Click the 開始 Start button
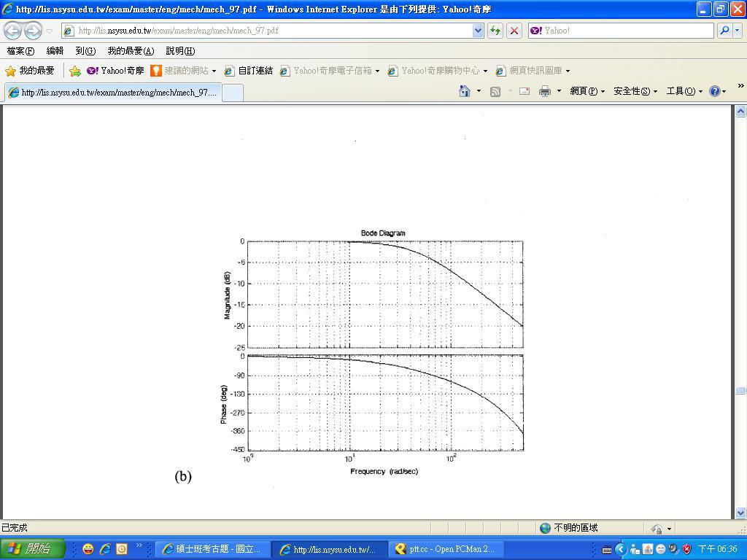Viewport: 747px width, 560px height. point(32,549)
